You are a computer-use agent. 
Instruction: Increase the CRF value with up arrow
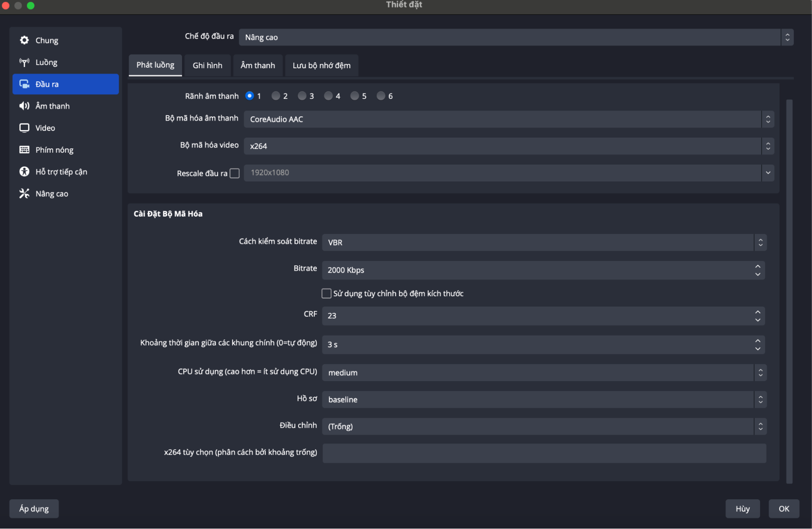coord(758,312)
